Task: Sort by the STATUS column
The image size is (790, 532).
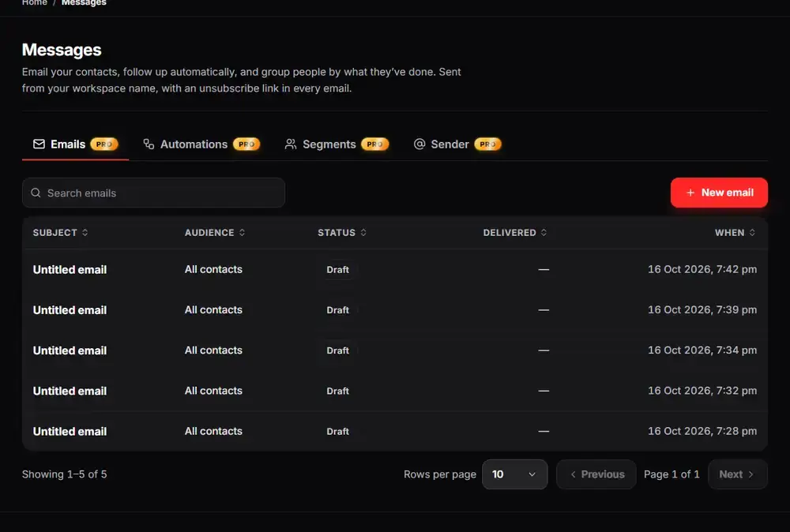Action: [x=342, y=233]
